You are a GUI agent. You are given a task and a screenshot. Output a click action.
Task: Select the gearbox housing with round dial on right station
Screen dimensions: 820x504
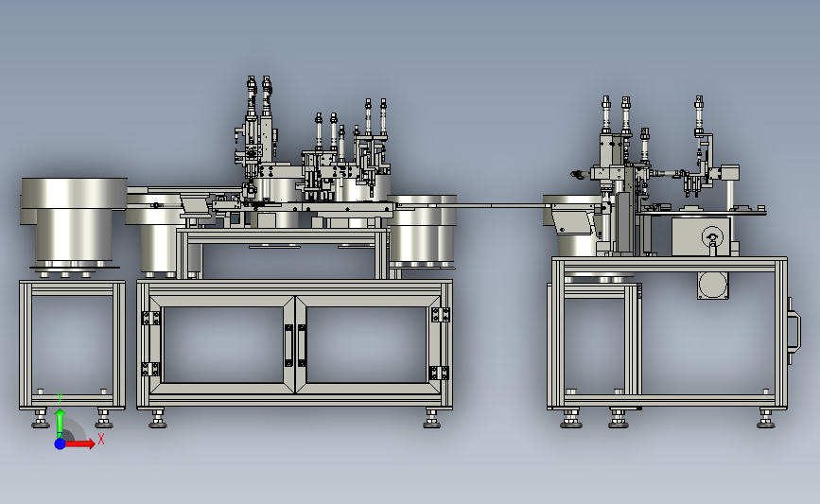[701, 236]
